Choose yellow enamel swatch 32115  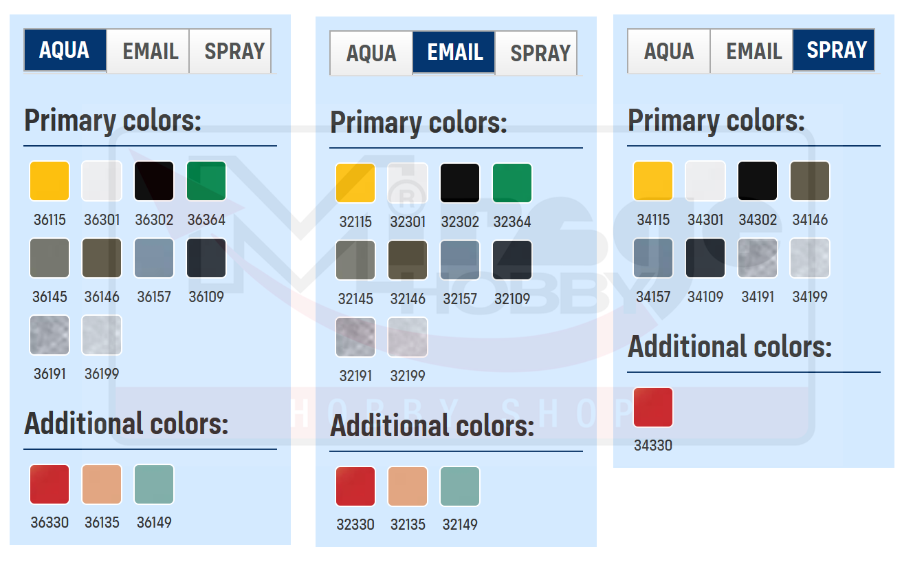click(x=355, y=183)
